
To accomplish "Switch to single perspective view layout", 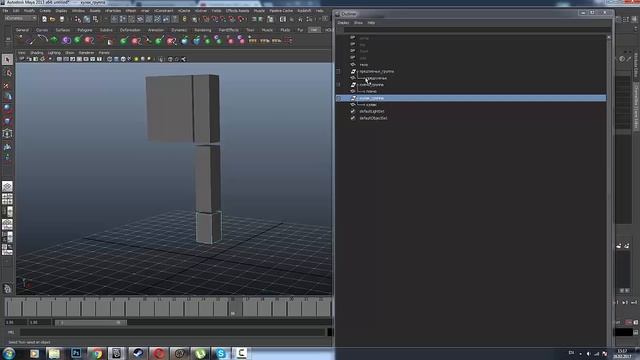I will click(x=7, y=187).
